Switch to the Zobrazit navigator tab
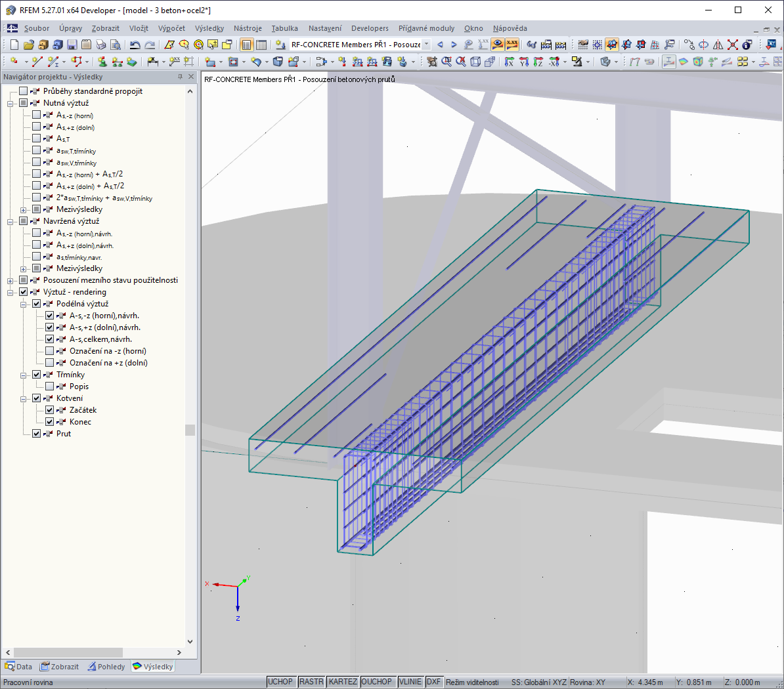Image resolution: width=784 pixels, height=689 pixels. [59, 667]
